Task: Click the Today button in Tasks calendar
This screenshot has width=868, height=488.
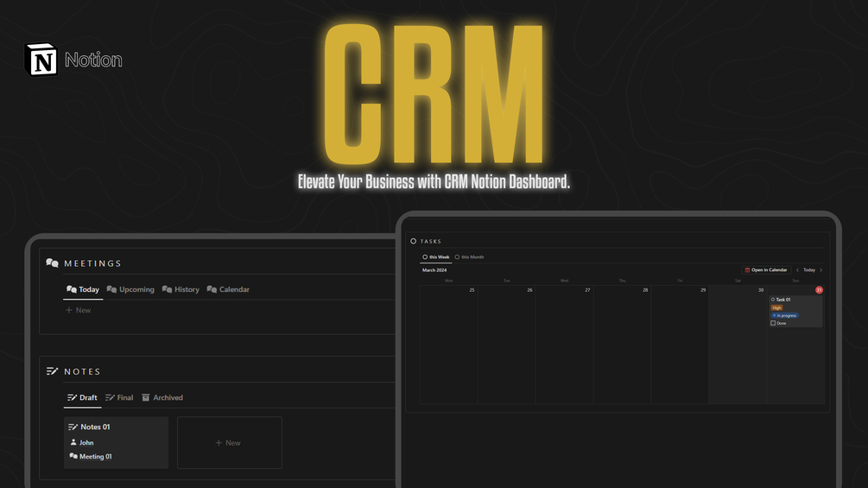Action: coord(809,270)
